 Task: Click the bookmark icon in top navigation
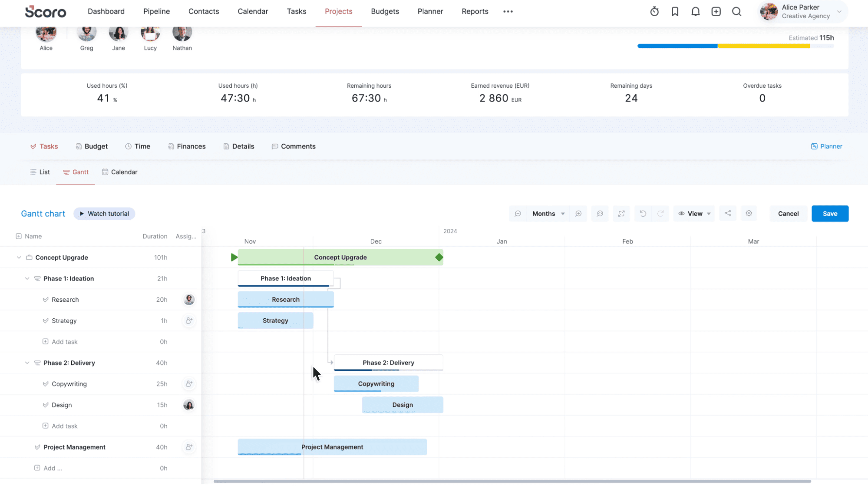[x=675, y=11]
